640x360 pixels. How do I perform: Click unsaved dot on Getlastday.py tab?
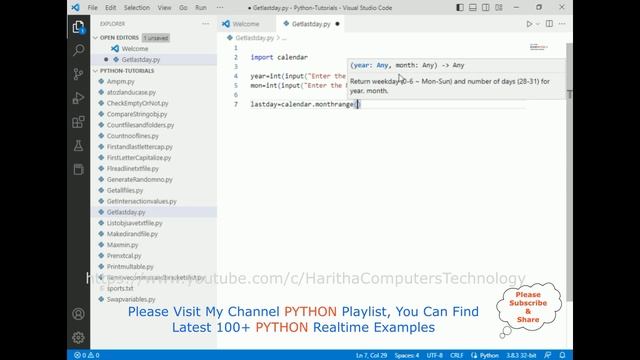pos(337,24)
